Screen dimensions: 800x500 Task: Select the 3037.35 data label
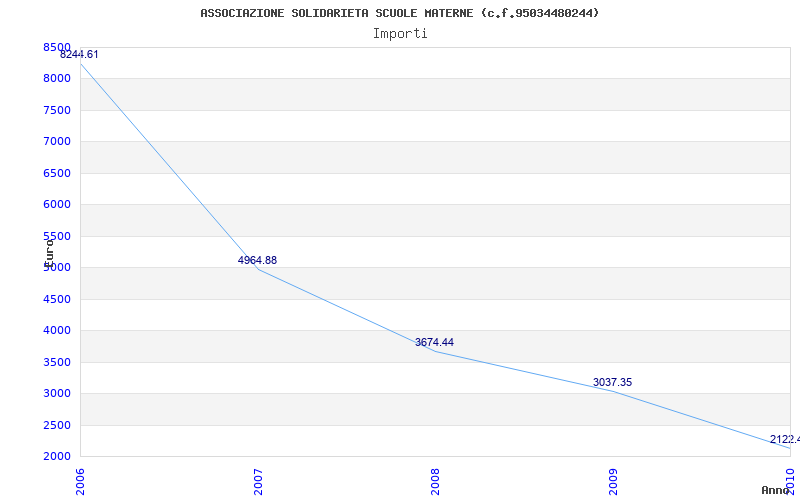point(612,382)
